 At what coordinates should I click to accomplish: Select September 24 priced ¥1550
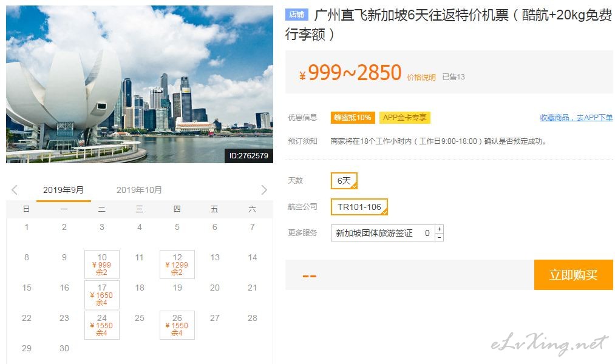(102, 325)
